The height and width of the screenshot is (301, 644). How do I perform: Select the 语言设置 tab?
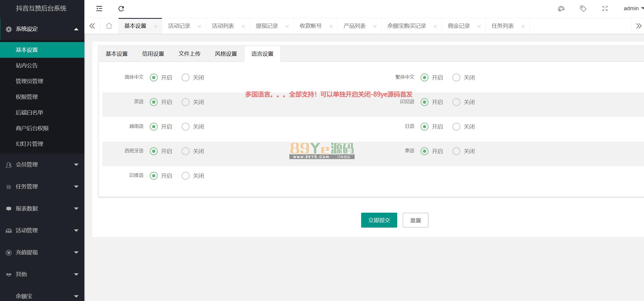[262, 54]
